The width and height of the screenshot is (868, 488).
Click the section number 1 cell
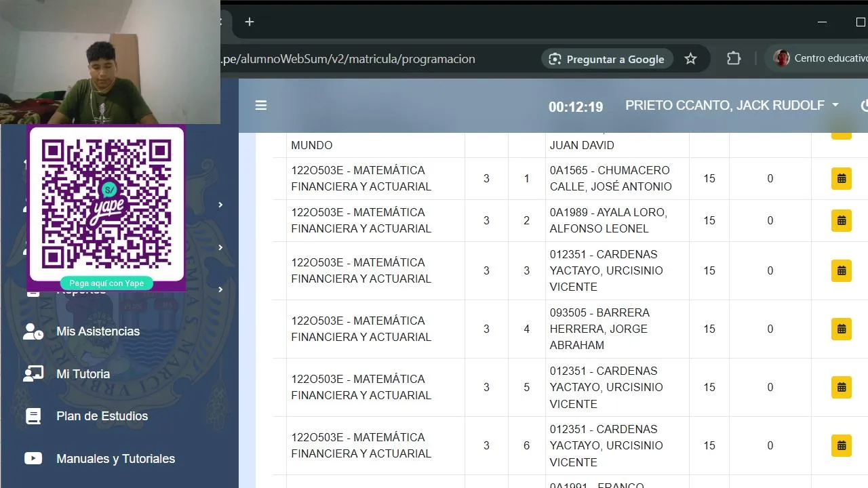tap(526, 179)
